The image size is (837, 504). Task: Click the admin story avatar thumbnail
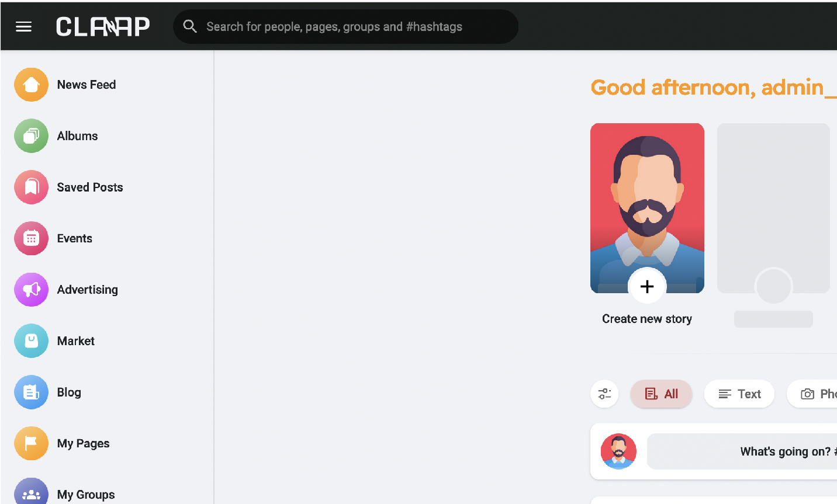[x=647, y=199]
